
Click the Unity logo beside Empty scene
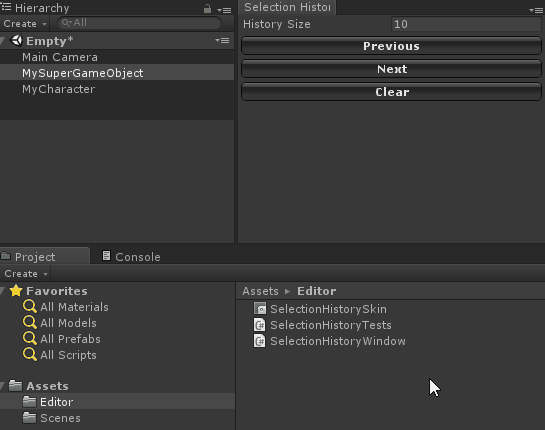click(16, 40)
